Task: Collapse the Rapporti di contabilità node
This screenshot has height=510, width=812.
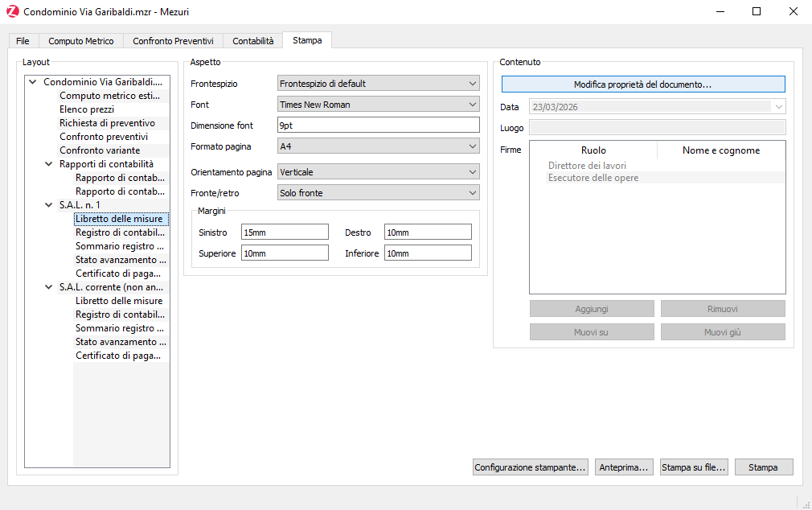Action: pos(48,164)
